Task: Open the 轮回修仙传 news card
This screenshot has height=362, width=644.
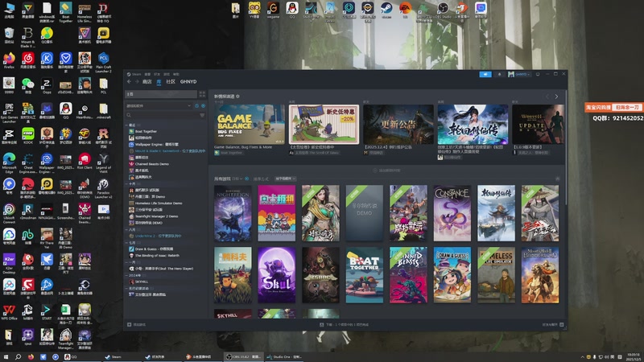Action: pyautogui.click(x=473, y=125)
